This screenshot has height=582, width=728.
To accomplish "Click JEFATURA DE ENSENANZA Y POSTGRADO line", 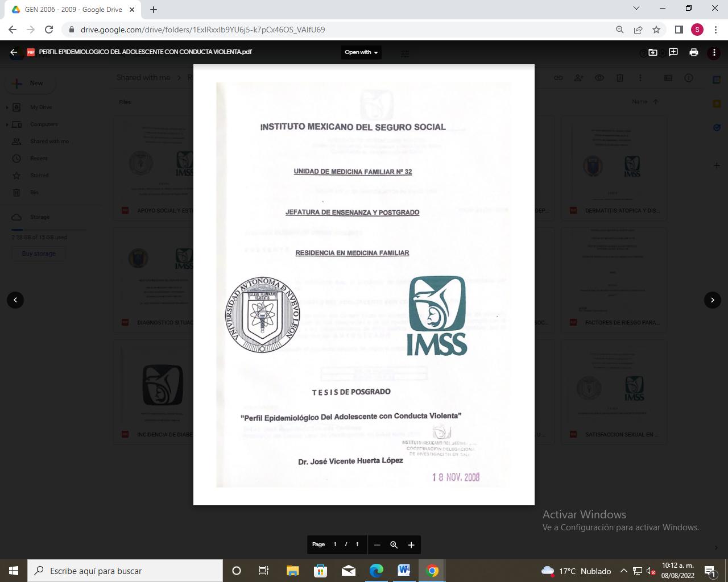I will click(x=352, y=213).
